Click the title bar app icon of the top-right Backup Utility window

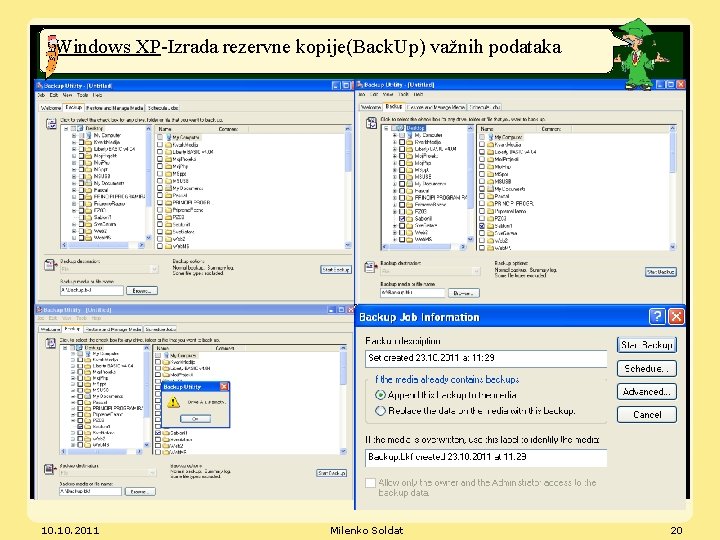[360, 84]
